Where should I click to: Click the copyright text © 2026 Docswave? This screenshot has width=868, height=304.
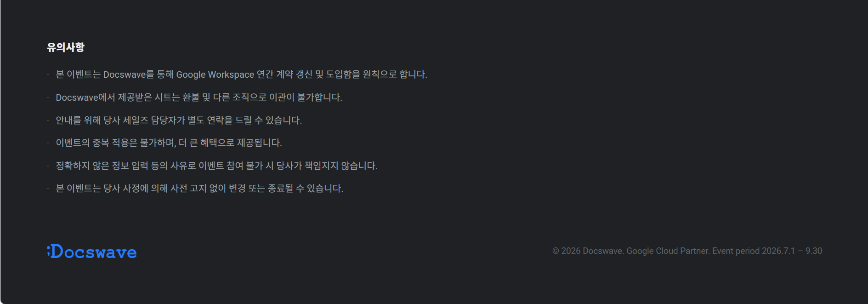point(588,251)
